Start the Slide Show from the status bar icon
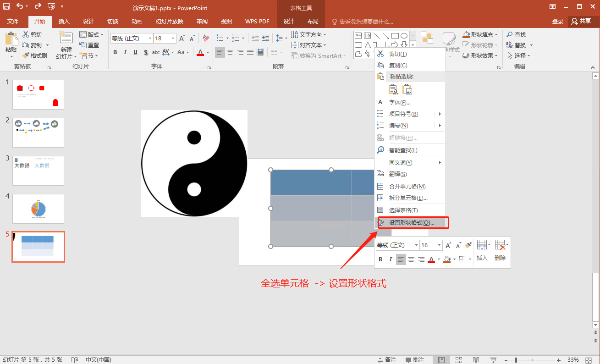The width and height of the screenshot is (600, 364). pos(493,360)
